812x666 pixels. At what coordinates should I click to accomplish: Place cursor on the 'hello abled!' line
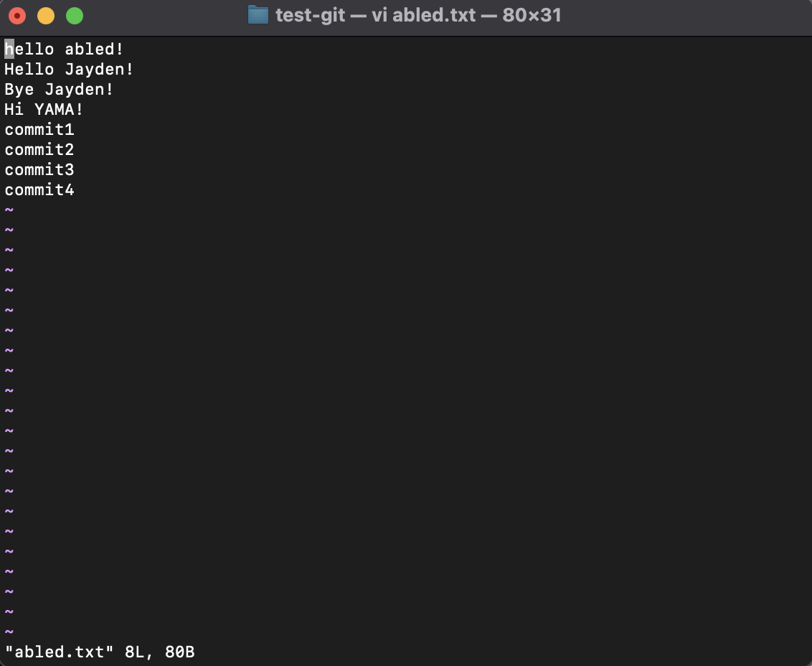point(65,50)
